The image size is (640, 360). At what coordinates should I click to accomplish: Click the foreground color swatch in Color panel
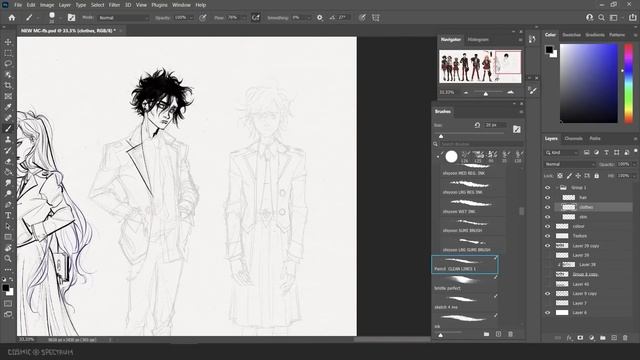click(549, 50)
